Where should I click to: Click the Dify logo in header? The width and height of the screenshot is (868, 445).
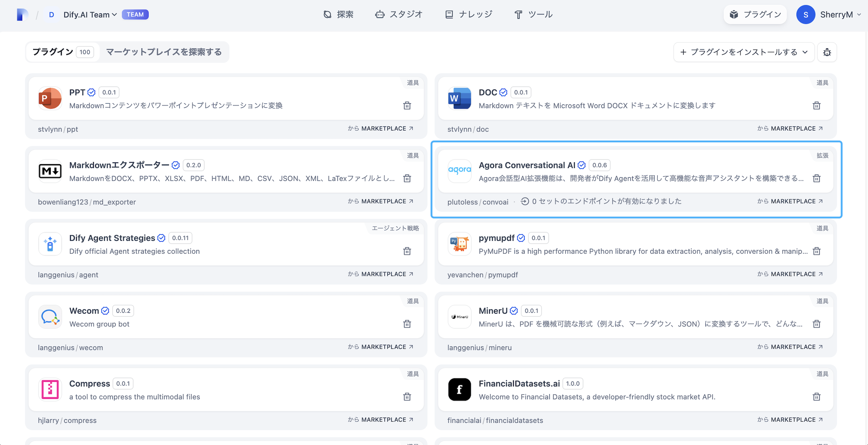tap(22, 15)
